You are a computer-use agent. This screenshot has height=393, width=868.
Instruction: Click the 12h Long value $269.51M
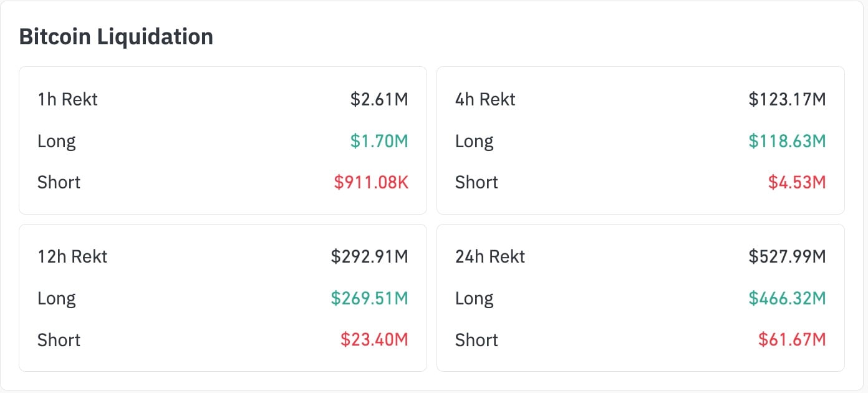click(x=369, y=298)
